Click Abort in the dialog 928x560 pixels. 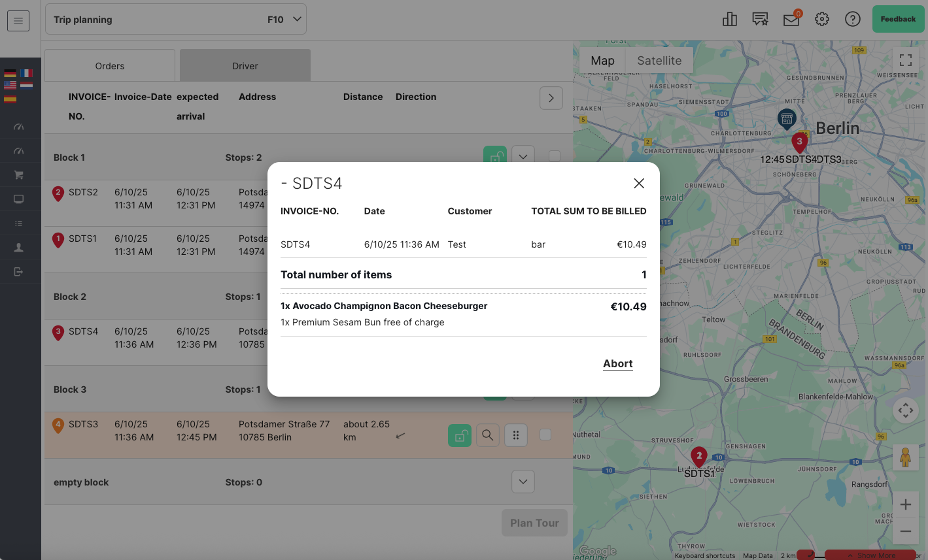click(x=618, y=364)
